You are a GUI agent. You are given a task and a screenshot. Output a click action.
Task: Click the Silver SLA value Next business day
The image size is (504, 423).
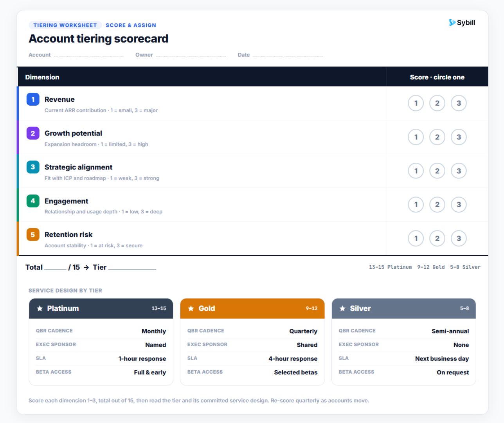[x=442, y=358]
